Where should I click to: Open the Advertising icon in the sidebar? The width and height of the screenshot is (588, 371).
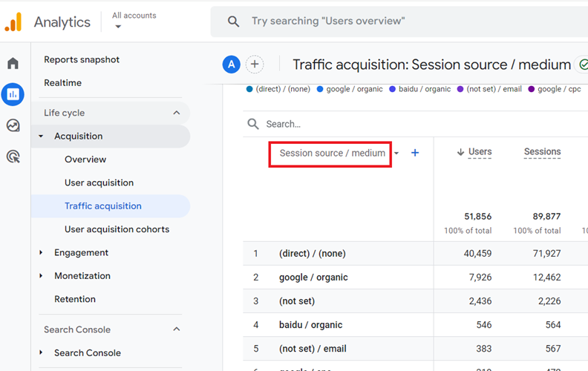tap(13, 157)
